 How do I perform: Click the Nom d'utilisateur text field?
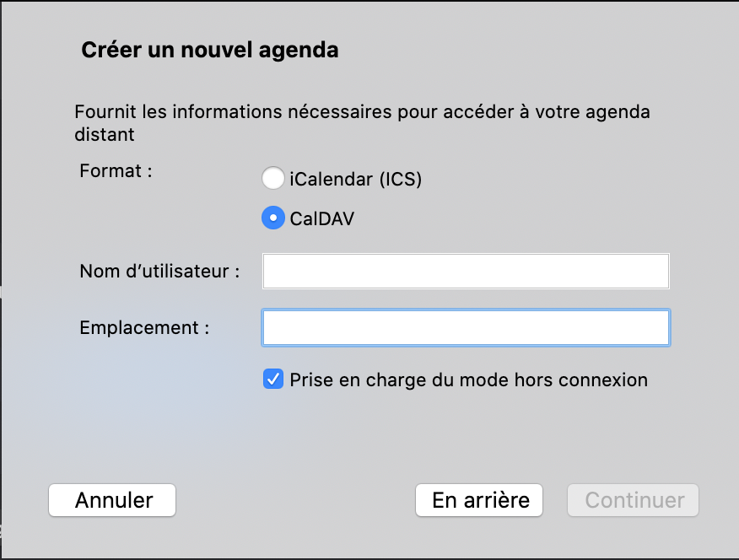[x=466, y=272]
